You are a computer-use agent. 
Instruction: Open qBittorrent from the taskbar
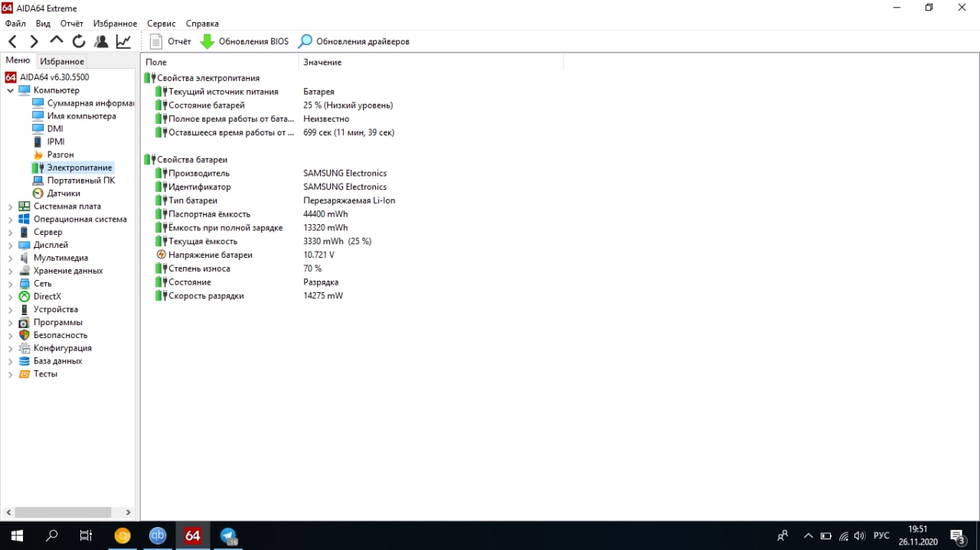[158, 535]
